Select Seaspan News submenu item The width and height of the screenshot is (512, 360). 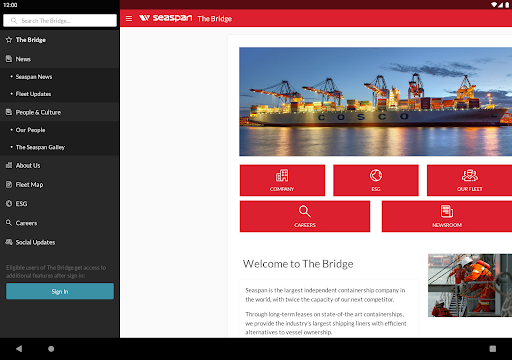pos(60,77)
